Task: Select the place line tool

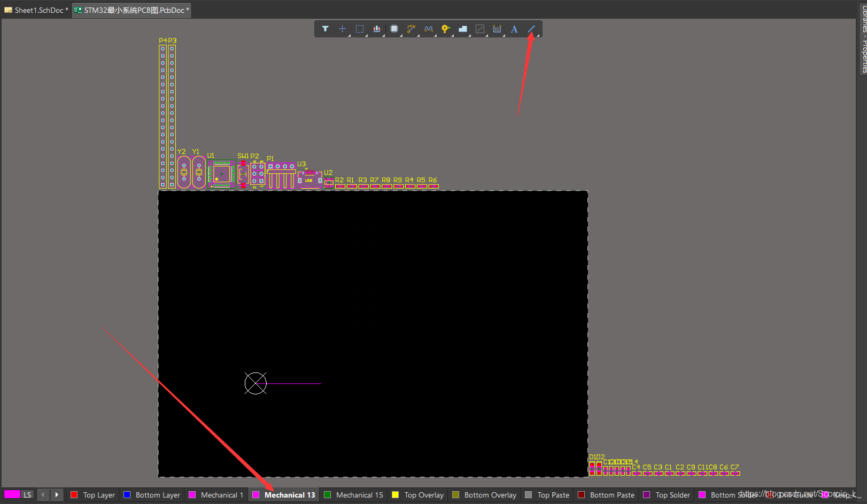Action: [x=531, y=29]
